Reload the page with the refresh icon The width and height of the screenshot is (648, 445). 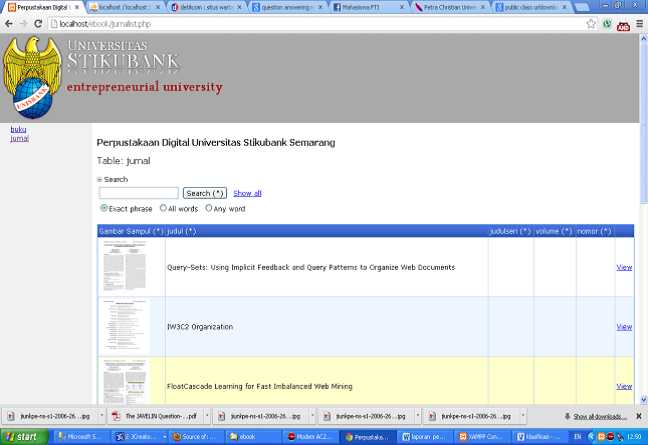[x=38, y=23]
